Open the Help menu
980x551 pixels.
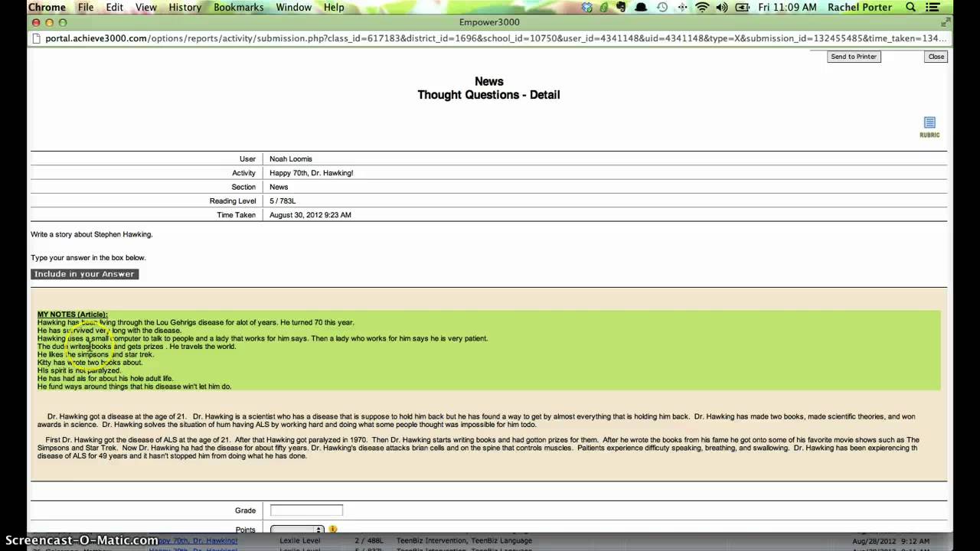(334, 7)
